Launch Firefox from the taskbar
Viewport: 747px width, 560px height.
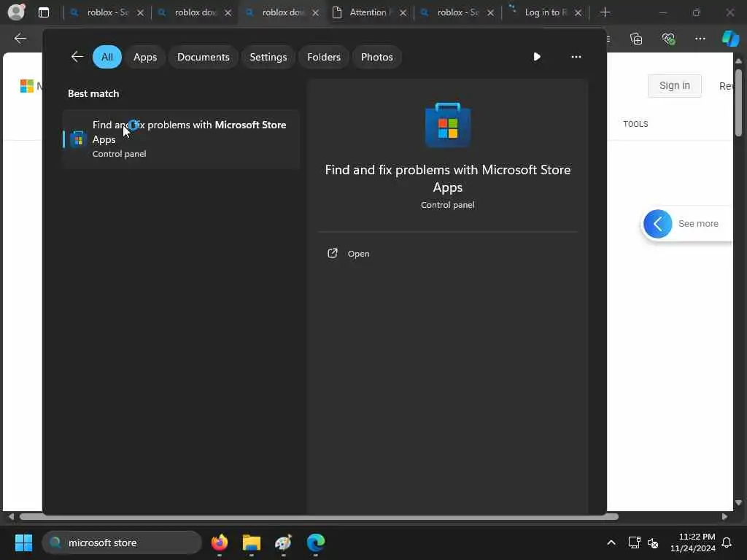point(220,542)
